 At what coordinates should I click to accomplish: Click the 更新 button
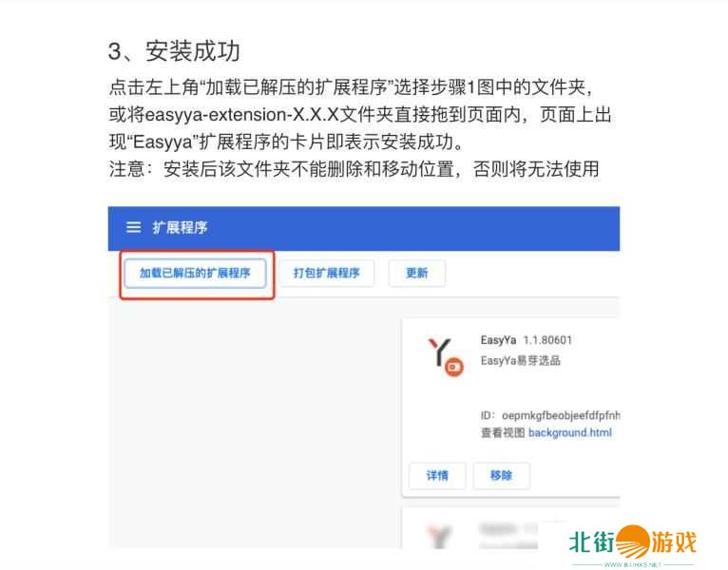(x=416, y=273)
